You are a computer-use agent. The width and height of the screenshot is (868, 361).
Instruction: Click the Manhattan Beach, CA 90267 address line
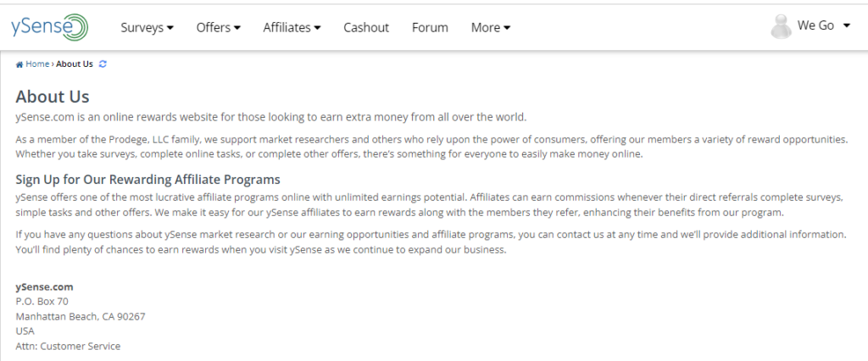coord(81,317)
